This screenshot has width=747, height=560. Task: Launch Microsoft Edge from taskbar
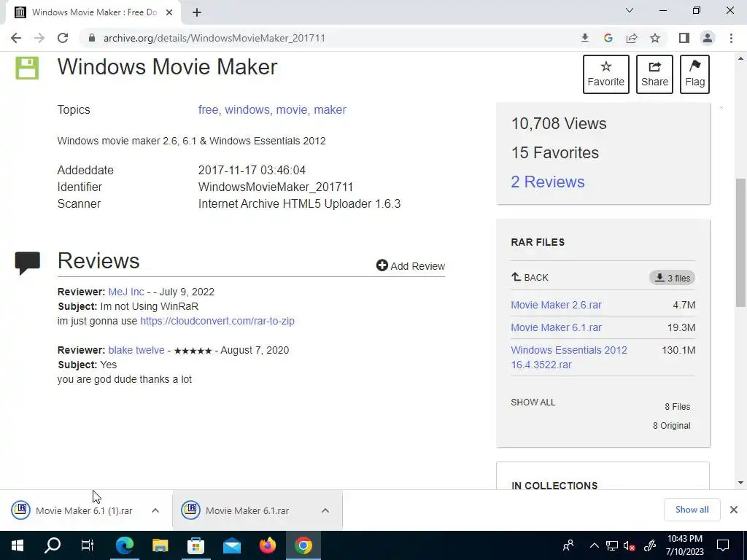click(x=124, y=545)
